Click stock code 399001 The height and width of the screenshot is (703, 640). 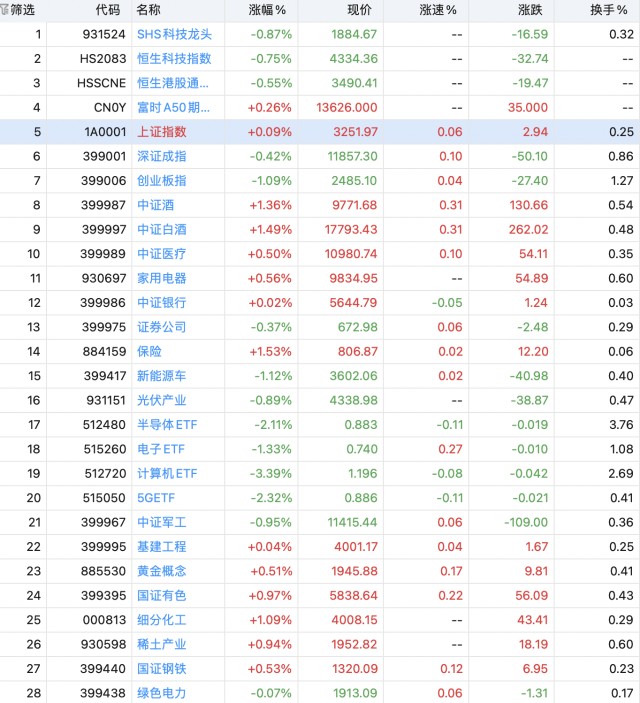104,156
